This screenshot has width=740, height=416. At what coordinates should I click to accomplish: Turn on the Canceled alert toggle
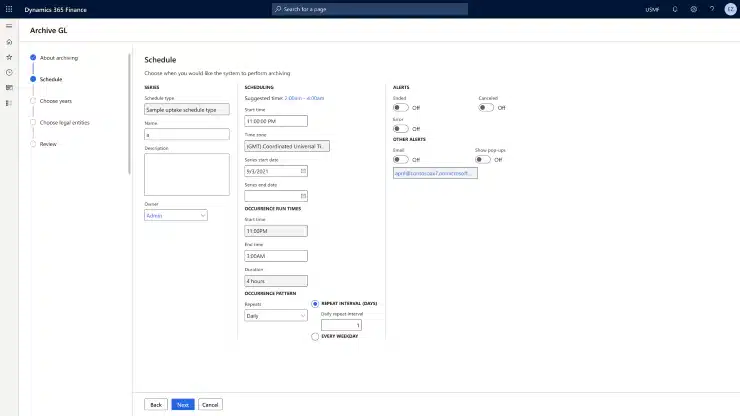point(486,107)
